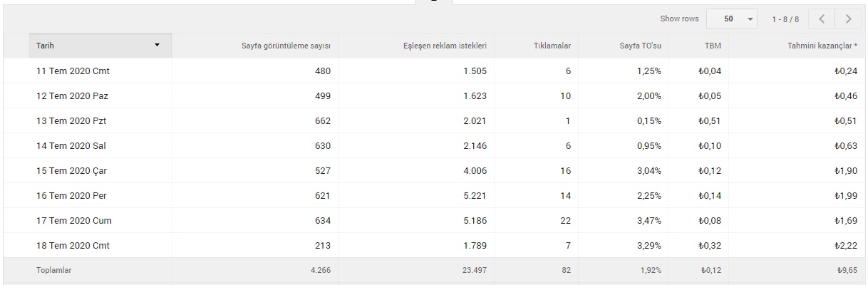
Task: Sort by Sayfa TO'su column
Action: click(x=641, y=46)
